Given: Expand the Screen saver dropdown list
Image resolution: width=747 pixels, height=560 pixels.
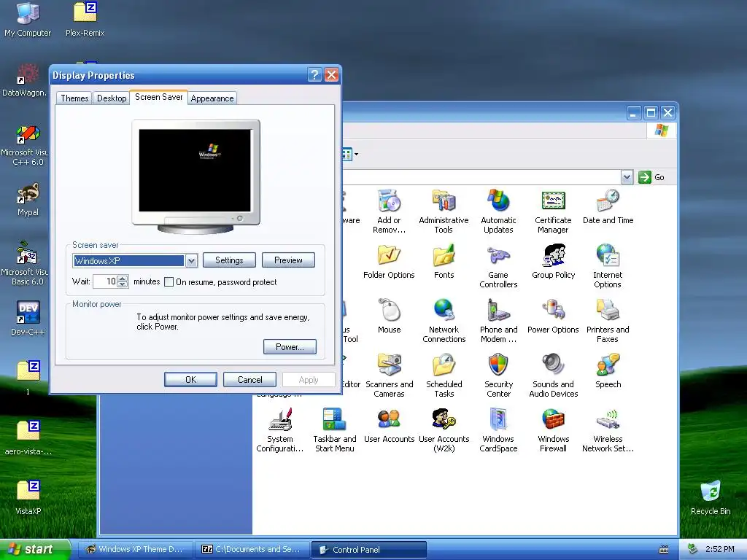Looking at the screenshot, I should coord(192,260).
